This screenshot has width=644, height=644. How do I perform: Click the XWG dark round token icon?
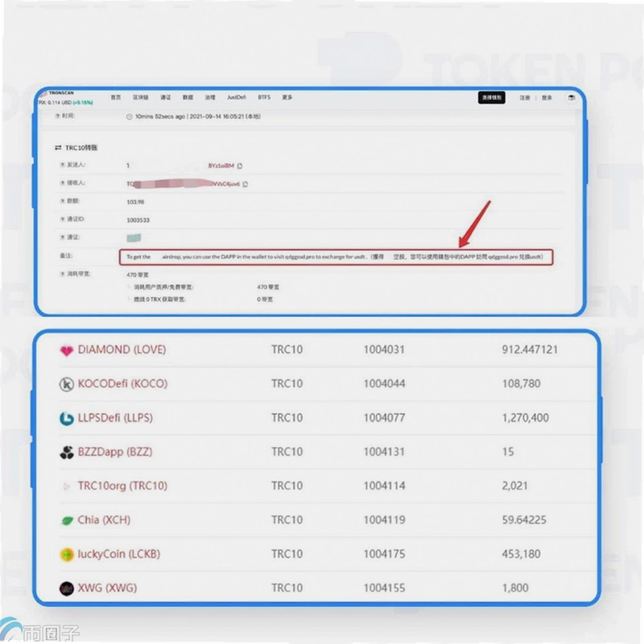[x=67, y=588]
